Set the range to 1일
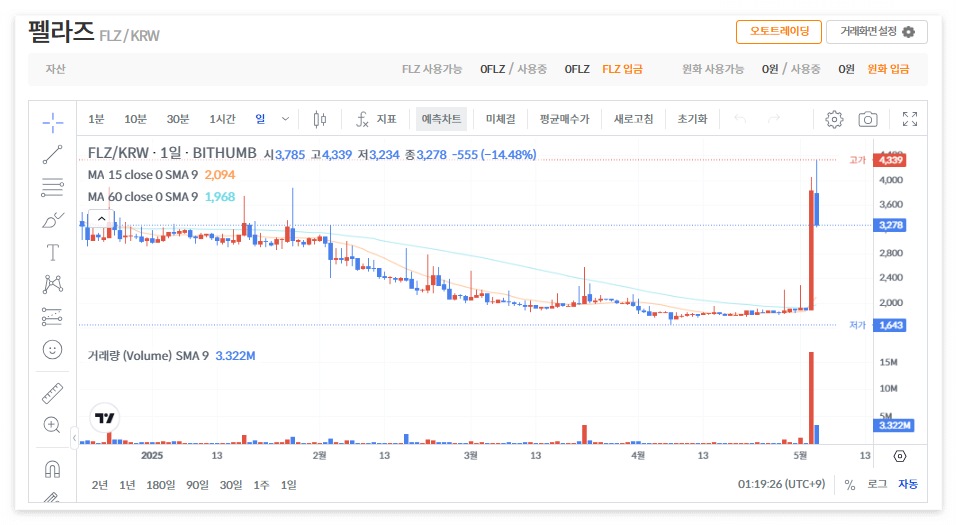 pyautogui.click(x=289, y=485)
